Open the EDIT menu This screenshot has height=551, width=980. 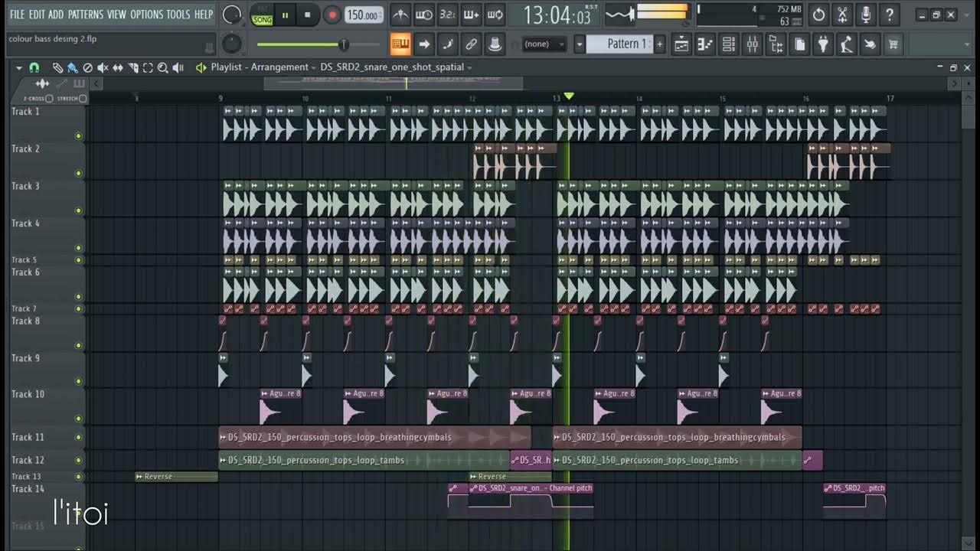37,15
